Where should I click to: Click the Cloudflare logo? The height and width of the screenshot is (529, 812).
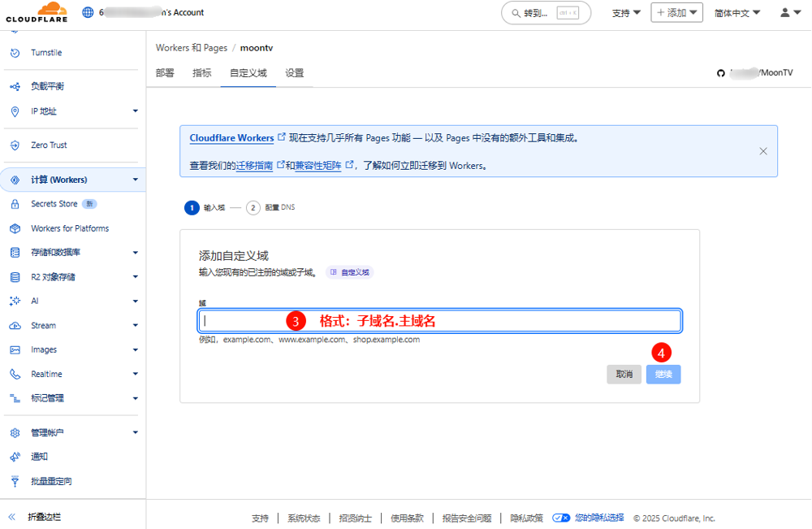tap(37, 12)
